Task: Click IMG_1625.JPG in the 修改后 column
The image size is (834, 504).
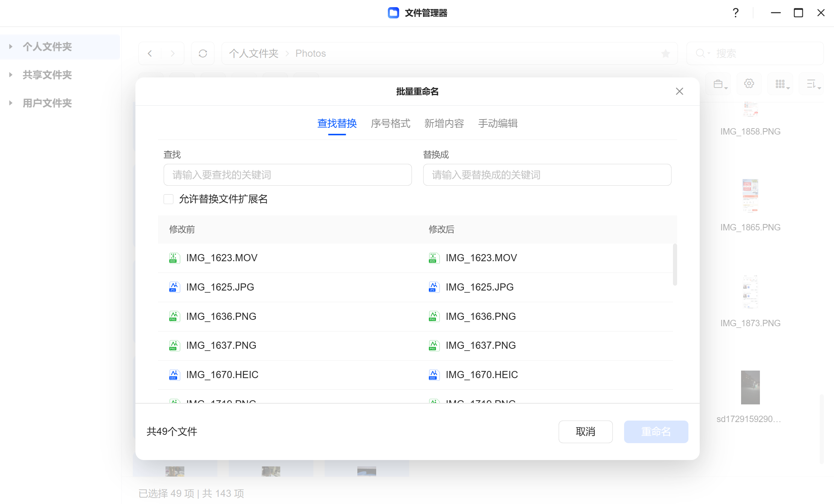Action: (x=480, y=287)
